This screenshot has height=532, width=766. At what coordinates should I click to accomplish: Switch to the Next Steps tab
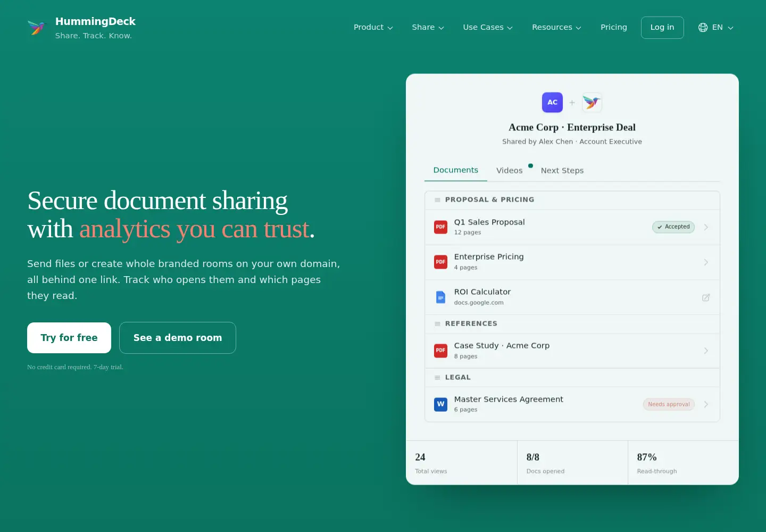pos(562,170)
